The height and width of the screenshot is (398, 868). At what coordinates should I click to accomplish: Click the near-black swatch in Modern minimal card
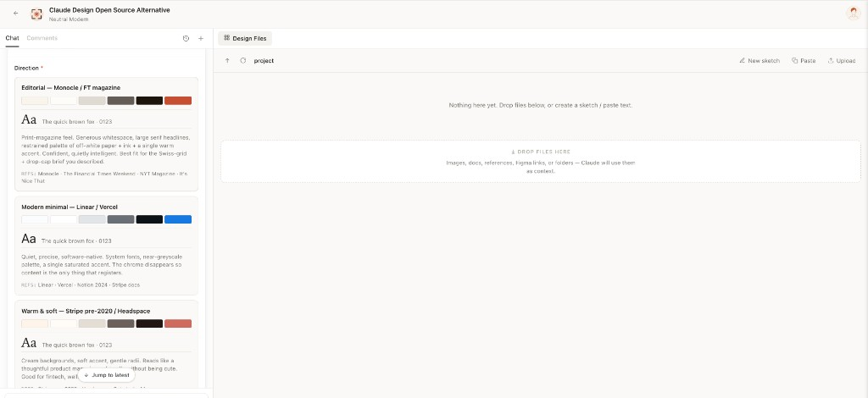point(149,219)
